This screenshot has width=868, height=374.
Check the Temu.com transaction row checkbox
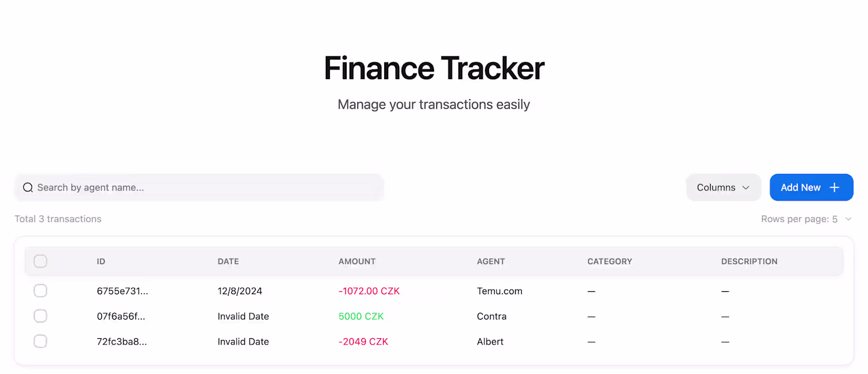tap(41, 291)
